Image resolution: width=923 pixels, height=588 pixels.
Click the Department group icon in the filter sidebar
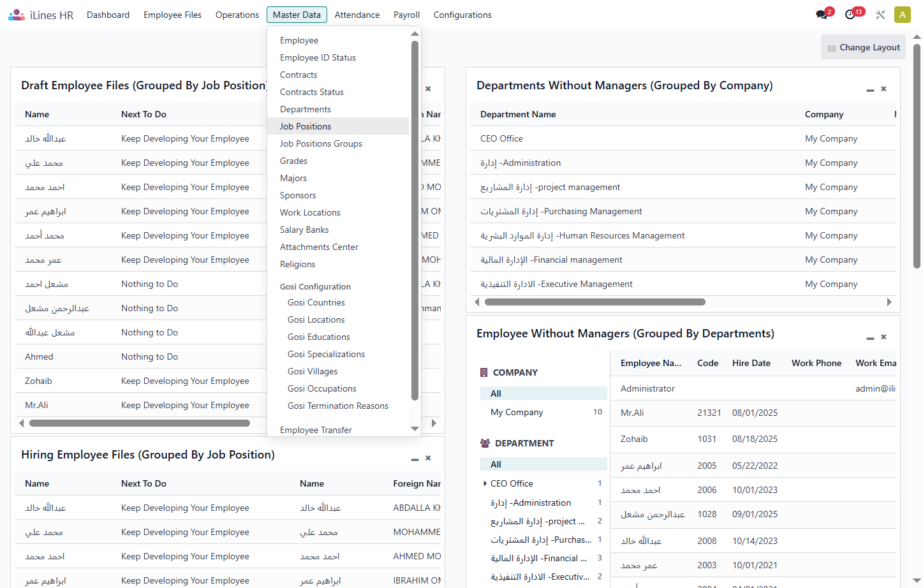click(485, 443)
